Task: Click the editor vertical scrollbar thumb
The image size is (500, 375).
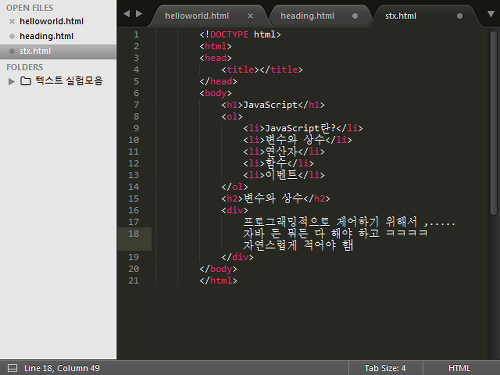Action: (x=494, y=123)
